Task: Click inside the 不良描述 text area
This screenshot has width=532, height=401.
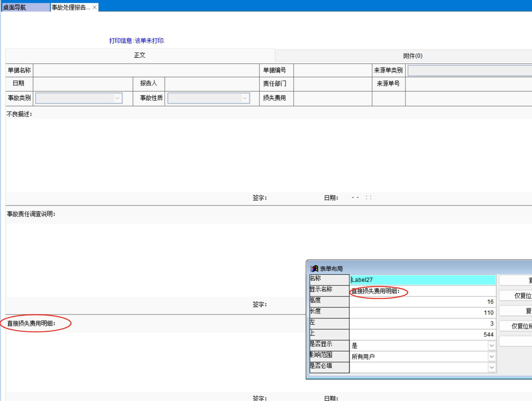Action: click(x=254, y=155)
